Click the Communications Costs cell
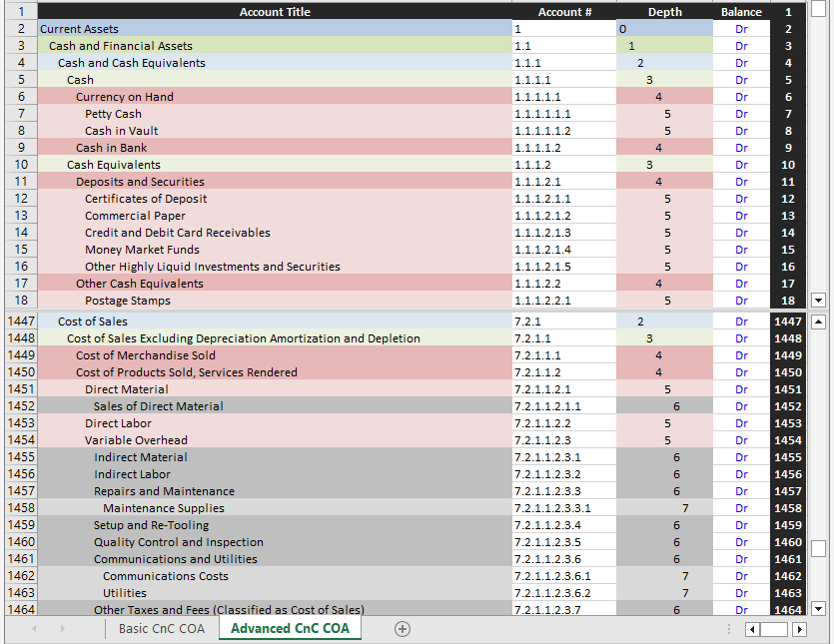The width and height of the screenshot is (834, 644). 275,576
